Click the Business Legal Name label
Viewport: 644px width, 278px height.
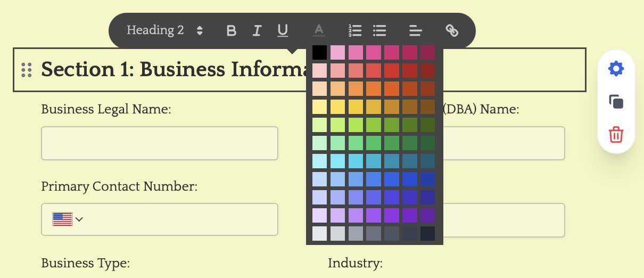106,110
